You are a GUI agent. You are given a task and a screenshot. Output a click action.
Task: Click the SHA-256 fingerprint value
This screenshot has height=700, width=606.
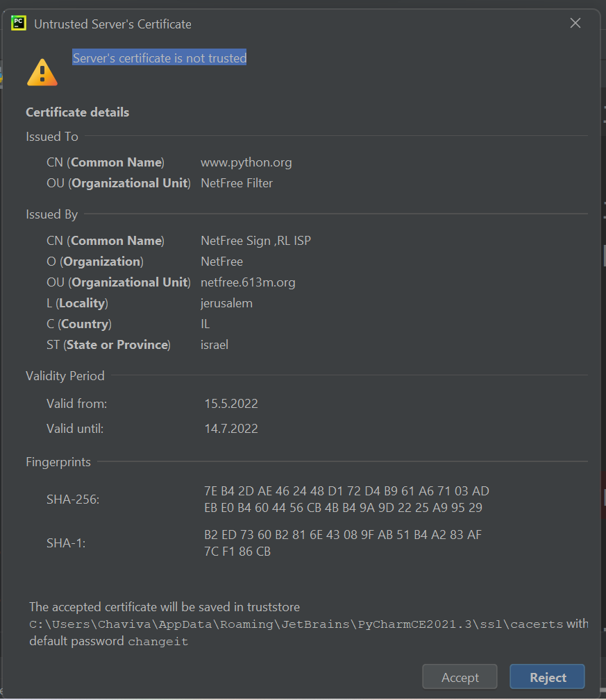pyautogui.click(x=346, y=500)
